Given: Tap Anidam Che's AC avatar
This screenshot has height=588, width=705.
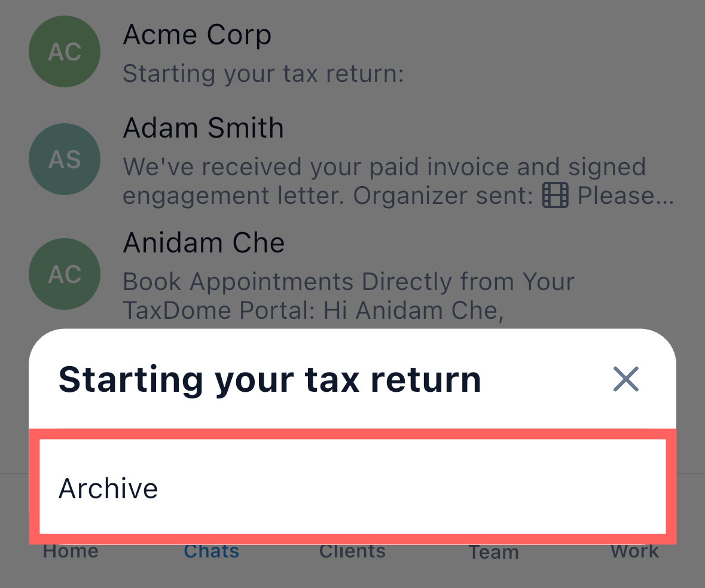Looking at the screenshot, I should (x=65, y=274).
